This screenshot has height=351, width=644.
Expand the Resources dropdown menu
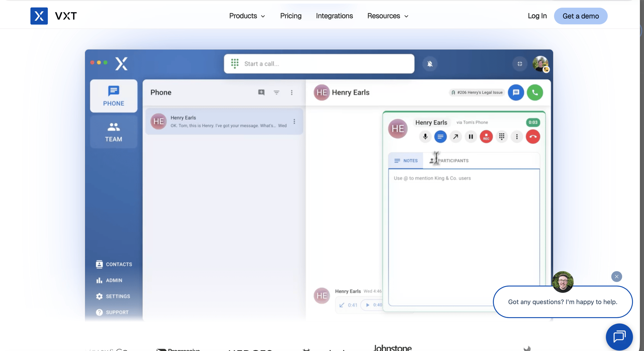point(388,16)
